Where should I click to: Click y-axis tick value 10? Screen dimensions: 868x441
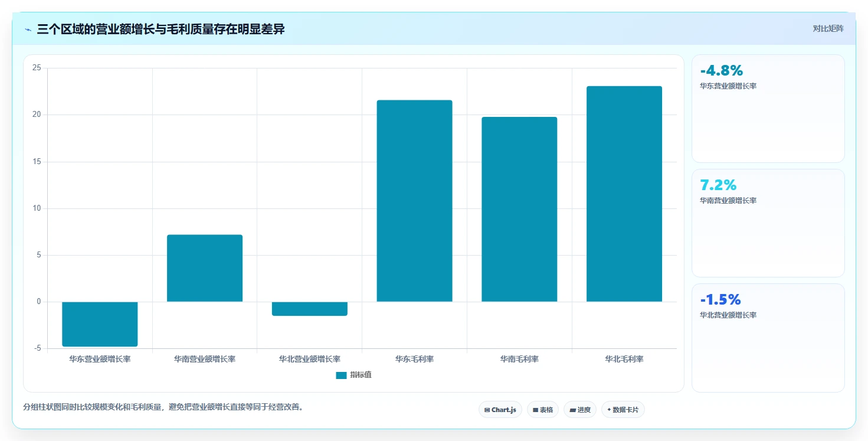(37, 208)
